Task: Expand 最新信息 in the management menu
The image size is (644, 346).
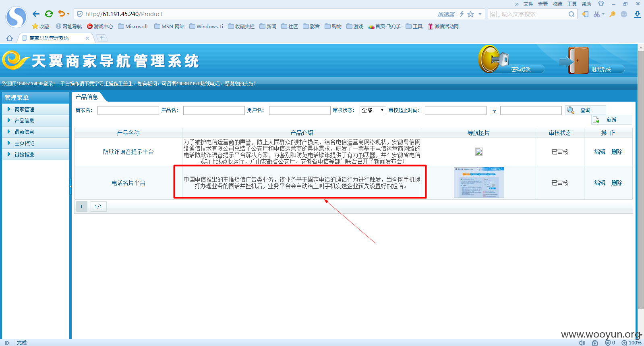Action: [x=35, y=132]
